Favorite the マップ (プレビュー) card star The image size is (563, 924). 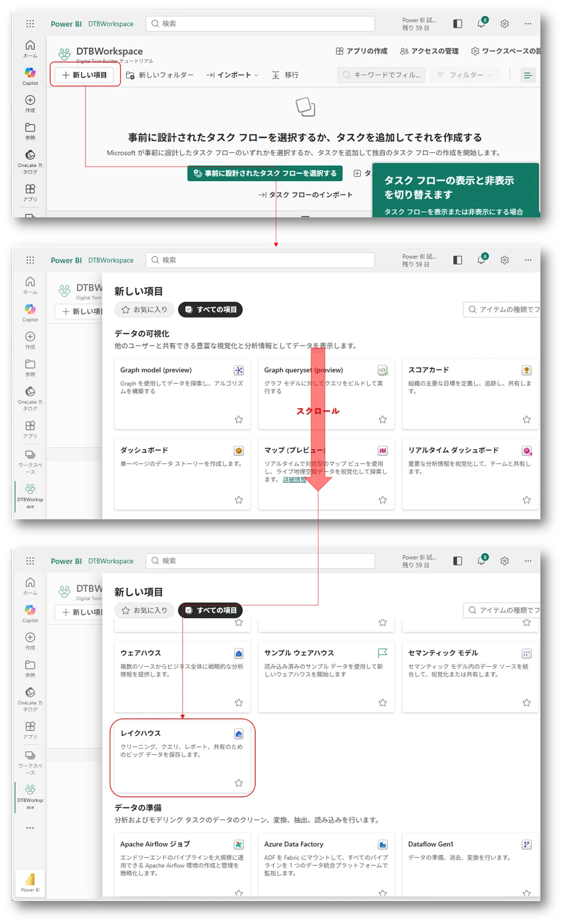(383, 500)
